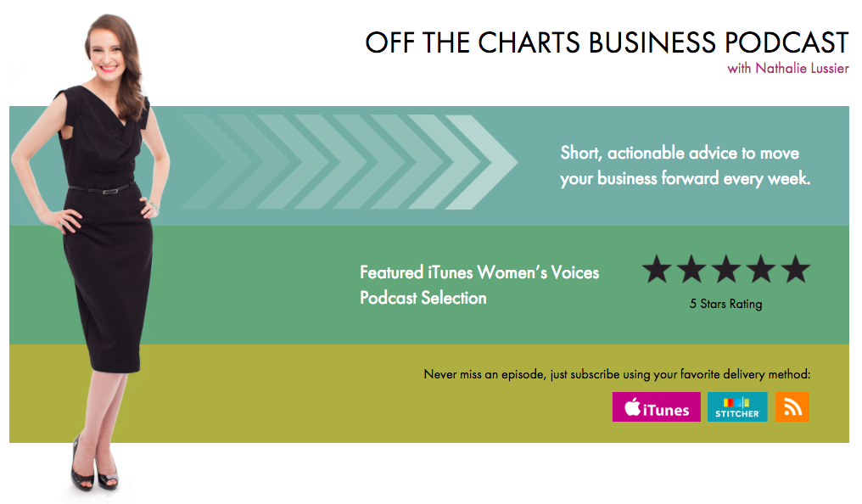This screenshot has width=862, height=504.
Task: Click the 'your business forward every week' line
Action: (686, 179)
